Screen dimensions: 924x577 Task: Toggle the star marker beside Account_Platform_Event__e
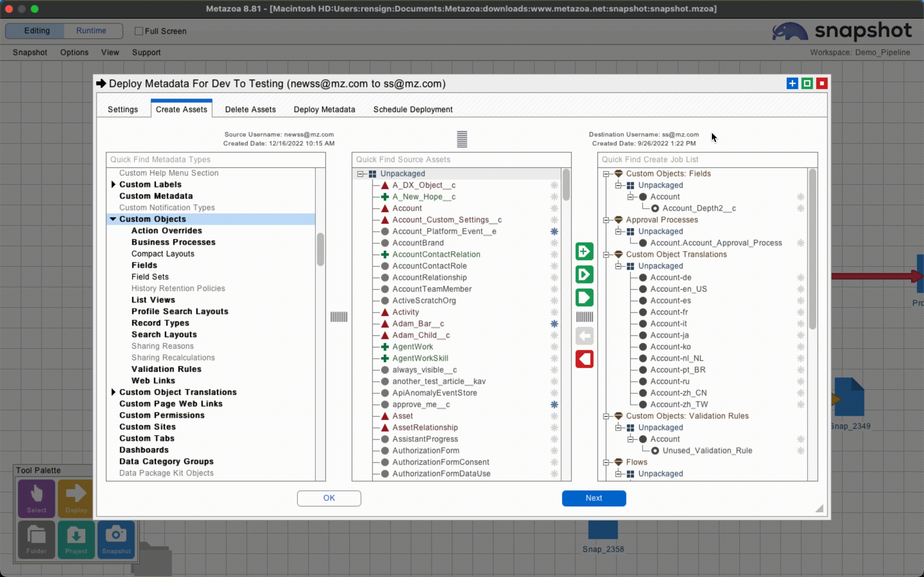pos(554,231)
